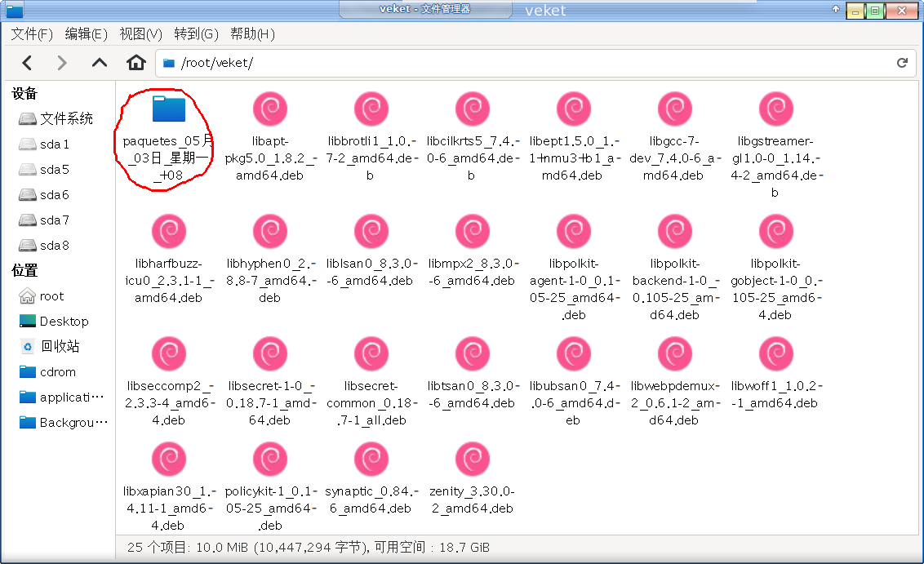This screenshot has height=564, width=924.
Task: Select the libubsan0 deb package icon
Action: [574, 353]
